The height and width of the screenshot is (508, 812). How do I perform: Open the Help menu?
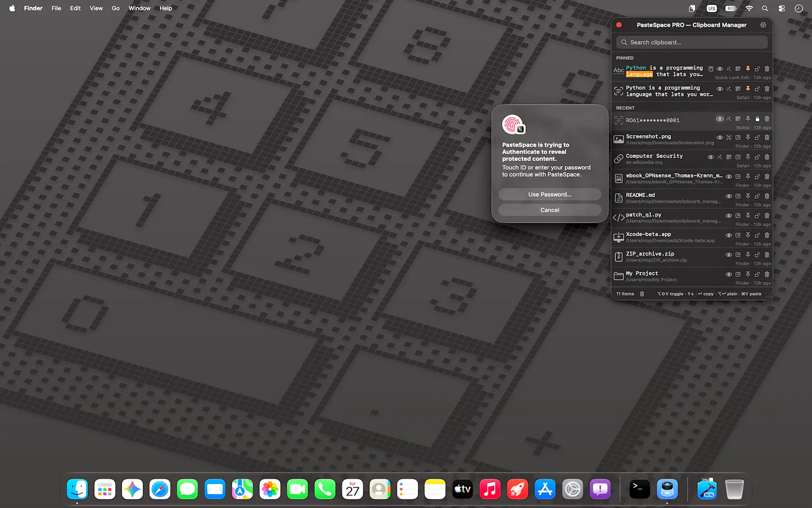[165, 8]
